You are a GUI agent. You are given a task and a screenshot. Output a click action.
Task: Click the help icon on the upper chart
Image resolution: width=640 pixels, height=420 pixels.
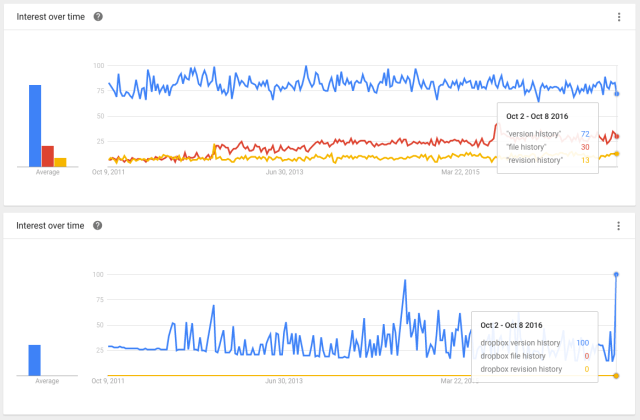point(97,18)
